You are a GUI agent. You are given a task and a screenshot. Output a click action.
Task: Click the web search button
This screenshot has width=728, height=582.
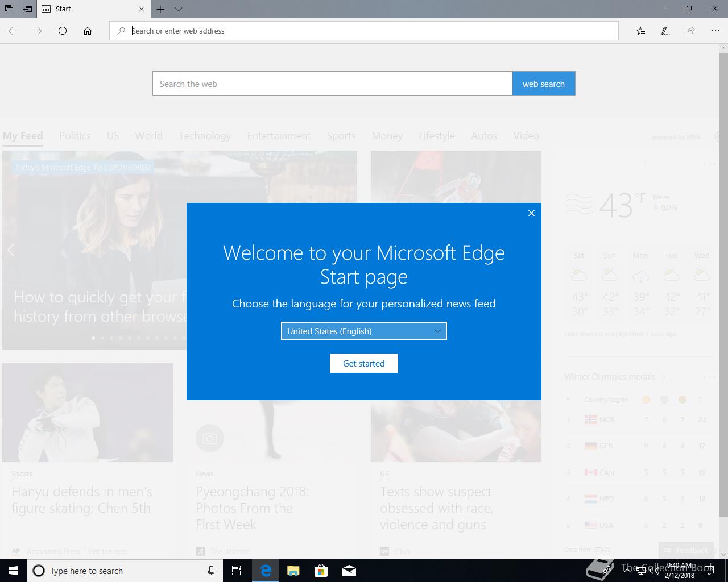[544, 84]
